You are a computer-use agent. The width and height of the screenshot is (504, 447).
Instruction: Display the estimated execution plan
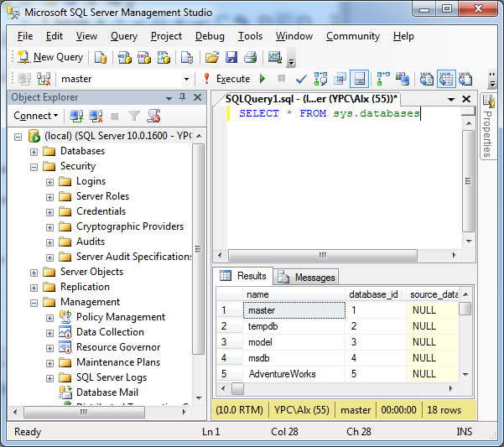(320, 79)
